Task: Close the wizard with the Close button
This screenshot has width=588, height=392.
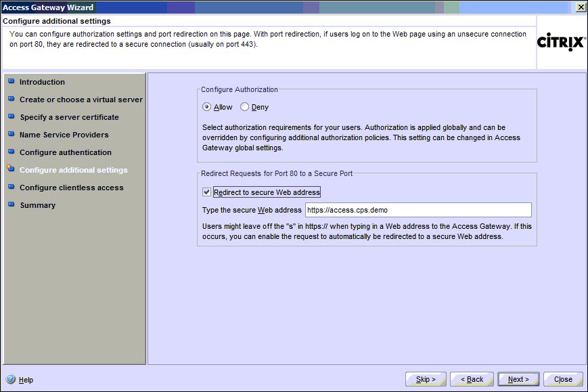Action: tap(563, 379)
